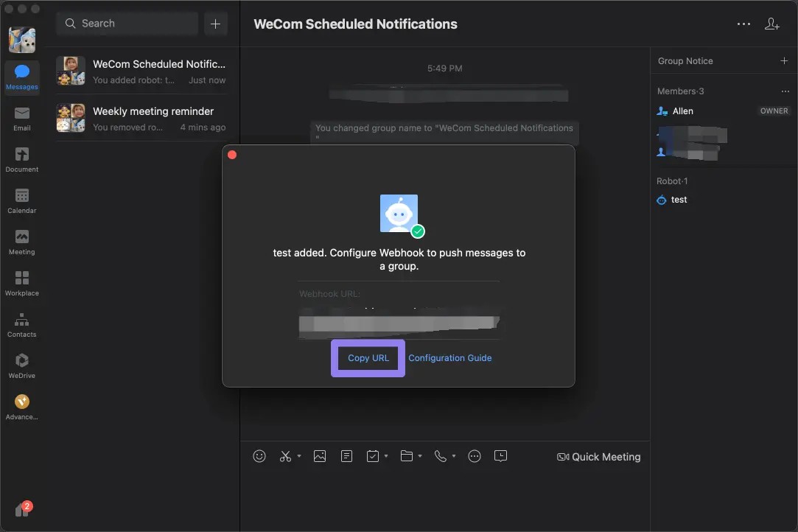The height and width of the screenshot is (532, 798).
Task: Click the Search input field
Action: point(127,24)
